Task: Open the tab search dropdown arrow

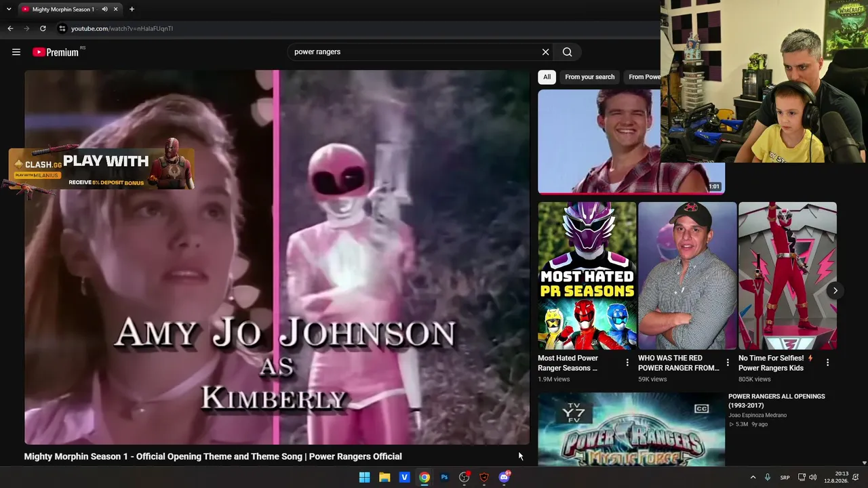Action: 9,9
